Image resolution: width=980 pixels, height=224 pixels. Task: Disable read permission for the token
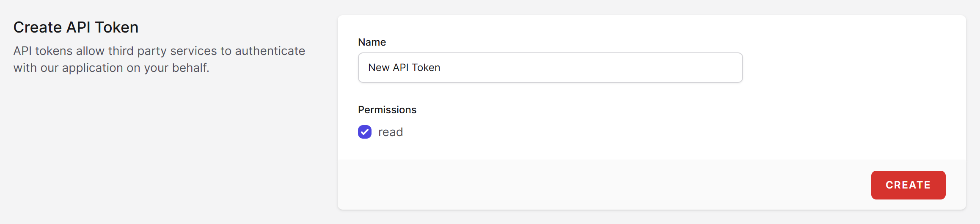(x=364, y=132)
